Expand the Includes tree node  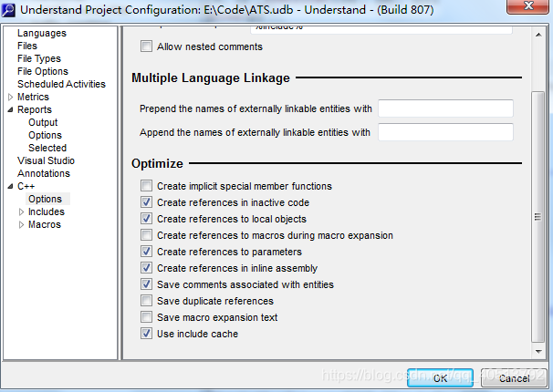pos(21,211)
